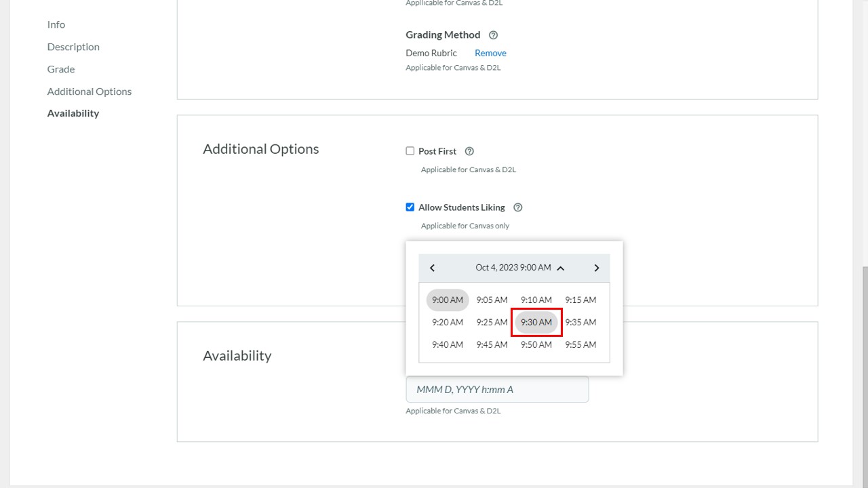868x488 pixels.
Task: Go to previous period in date picker
Action: coord(432,268)
